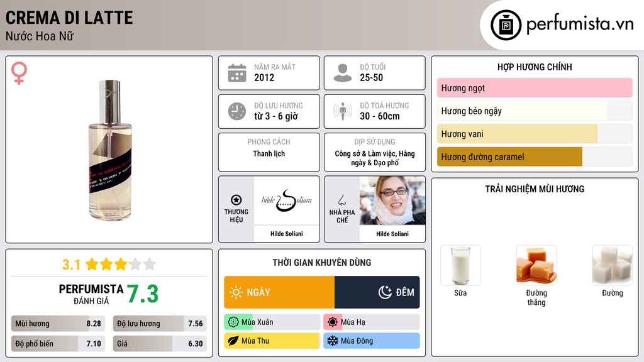Click the sun icon in the Ngày bar

236,292
